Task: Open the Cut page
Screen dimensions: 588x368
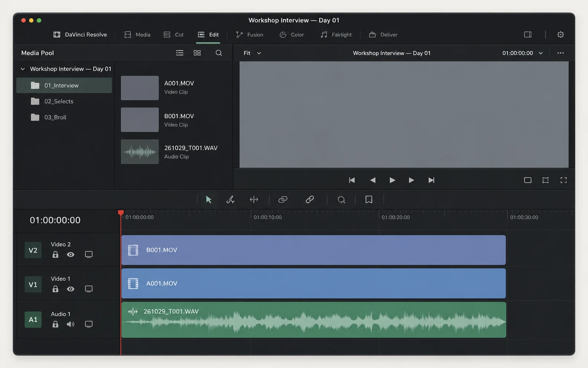Action: (x=174, y=34)
